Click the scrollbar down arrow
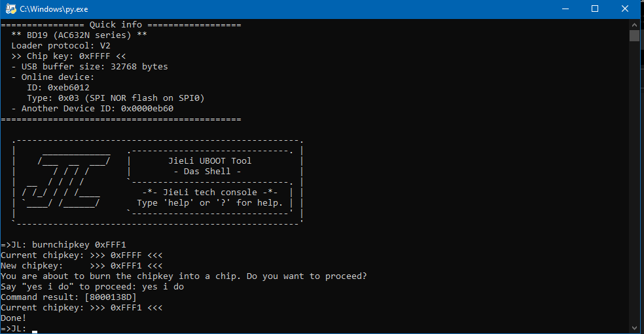Viewport: 644px width, 334px height. 634,328
